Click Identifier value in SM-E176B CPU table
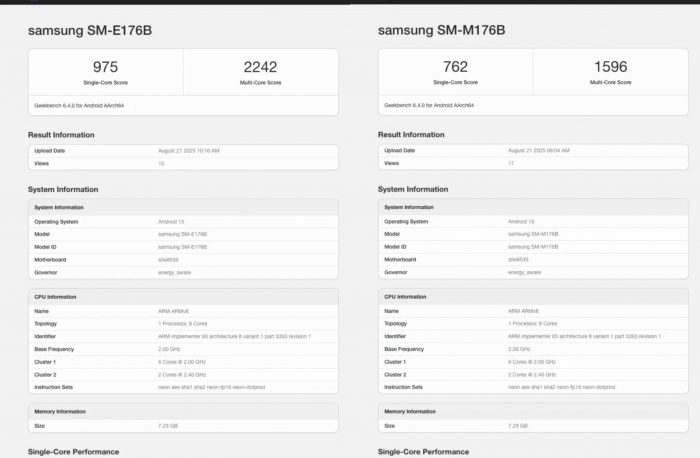Viewport: 700px width, 458px height. coord(234,337)
